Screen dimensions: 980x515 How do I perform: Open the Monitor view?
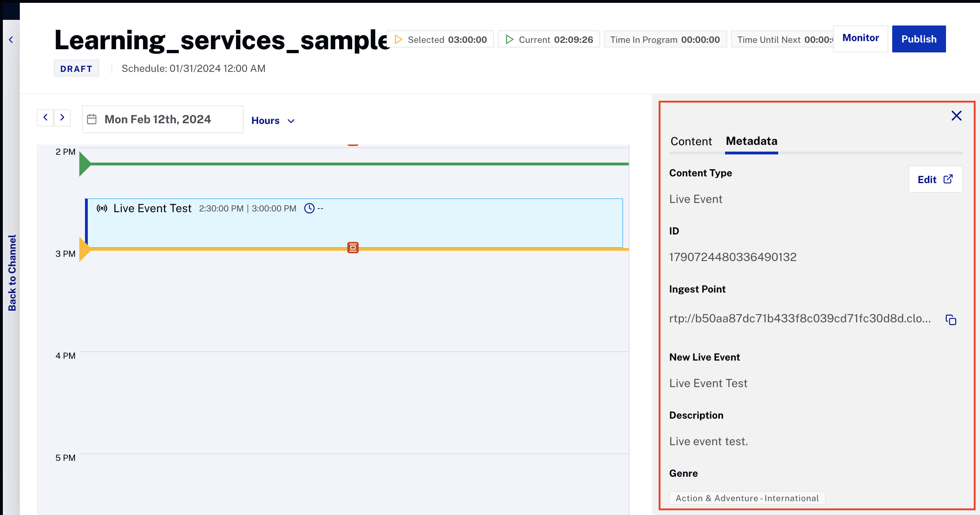pos(860,39)
